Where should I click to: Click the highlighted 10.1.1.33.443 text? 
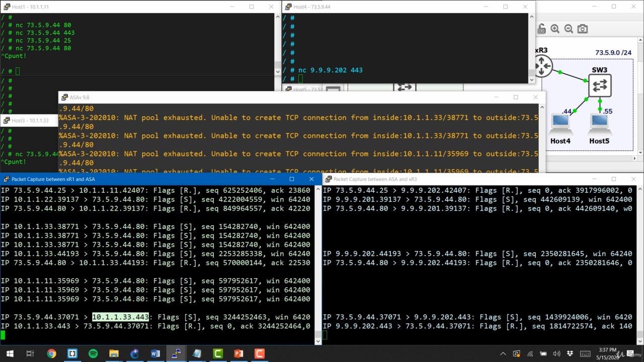click(120, 317)
